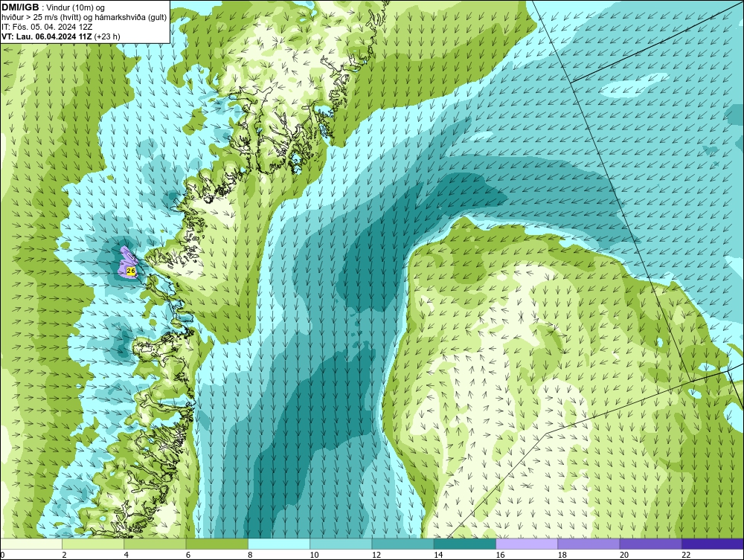Pick the 16–18 m/s light lavender swatch
744x560 pixels.
(x=527, y=544)
